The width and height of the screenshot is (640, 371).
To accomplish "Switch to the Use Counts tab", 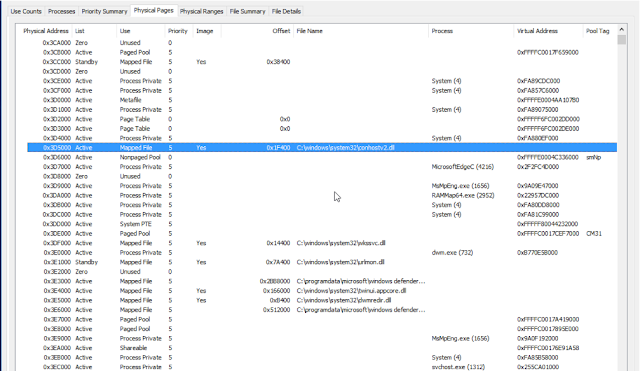I will coord(26,11).
